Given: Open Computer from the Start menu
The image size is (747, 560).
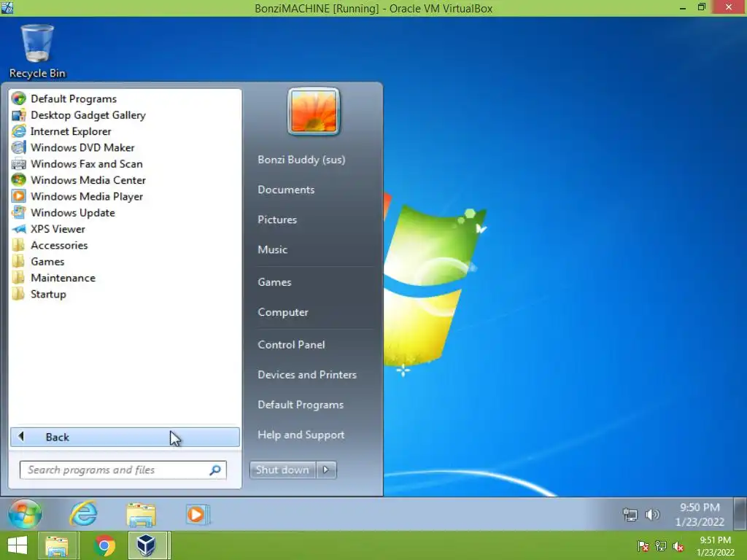Looking at the screenshot, I should (x=282, y=312).
